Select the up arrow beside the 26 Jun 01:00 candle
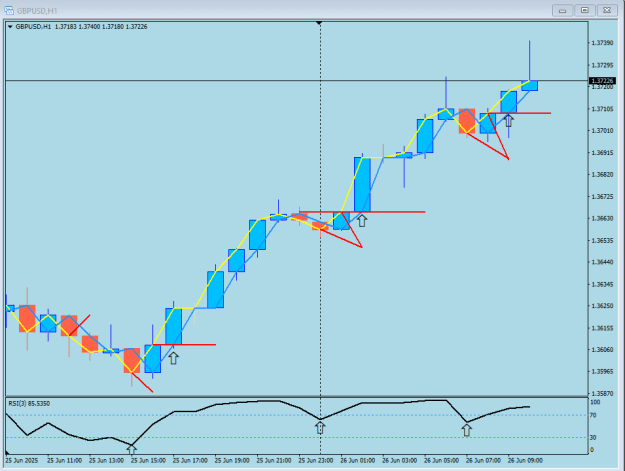The image size is (625, 471). point(362,220)
